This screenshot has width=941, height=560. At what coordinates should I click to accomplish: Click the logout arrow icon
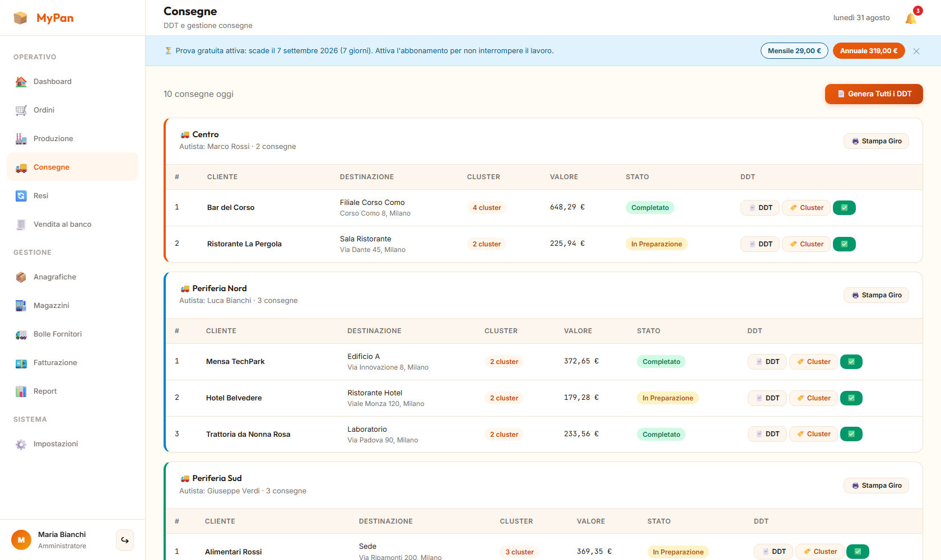point(125,540)
